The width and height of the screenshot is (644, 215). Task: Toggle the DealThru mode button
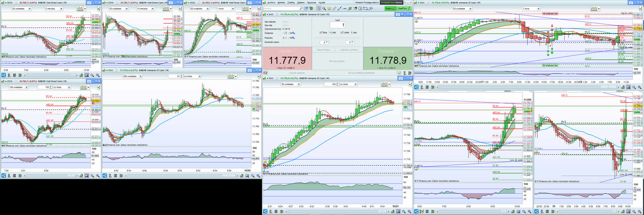405,9
